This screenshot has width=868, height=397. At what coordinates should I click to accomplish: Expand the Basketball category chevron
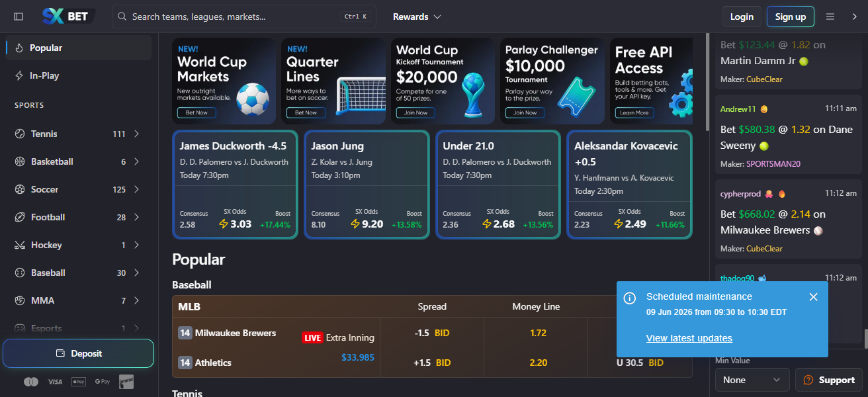(137, 161)
